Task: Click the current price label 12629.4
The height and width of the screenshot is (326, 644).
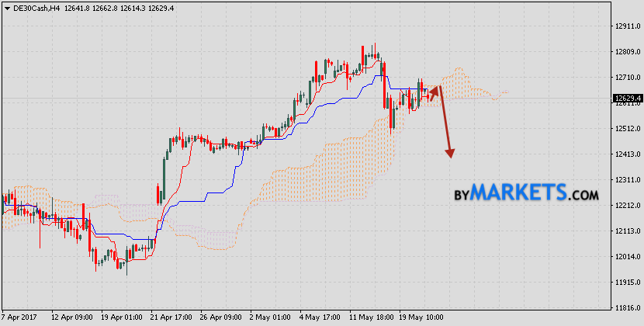Action: [x=627, y=99]
